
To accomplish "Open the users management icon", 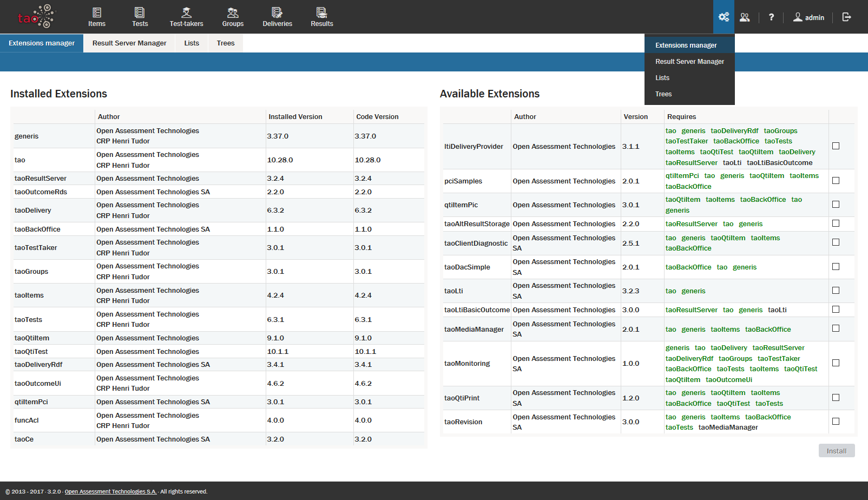I will pos(745,17).
